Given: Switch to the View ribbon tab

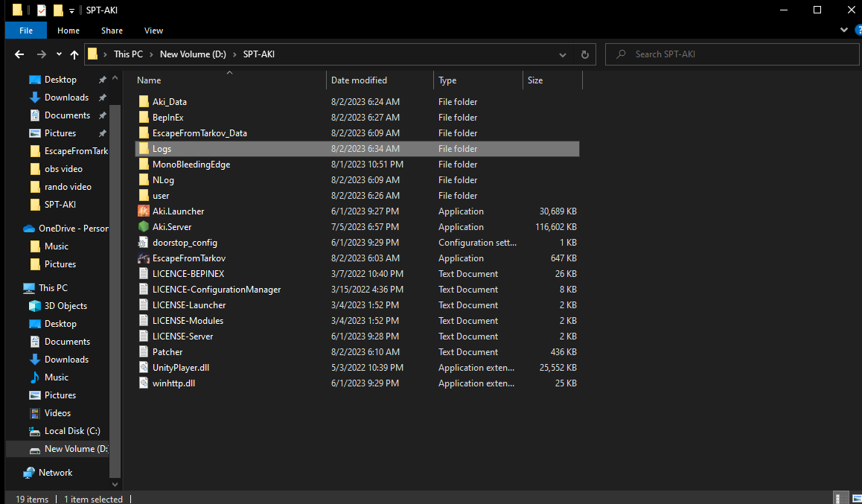Looking at the screenshot, I should tap(153, 31).
